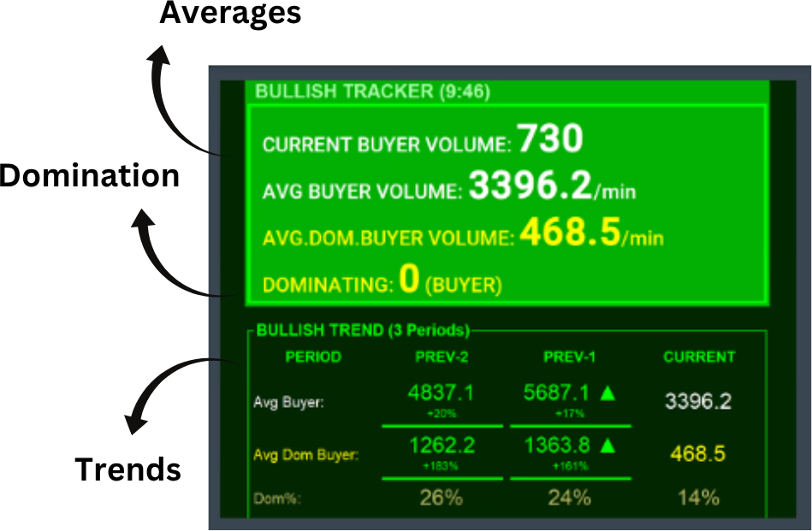This screenshot has height=531, width=812.
Task: Select the PERIOD column header
Action: click(316, 357)
